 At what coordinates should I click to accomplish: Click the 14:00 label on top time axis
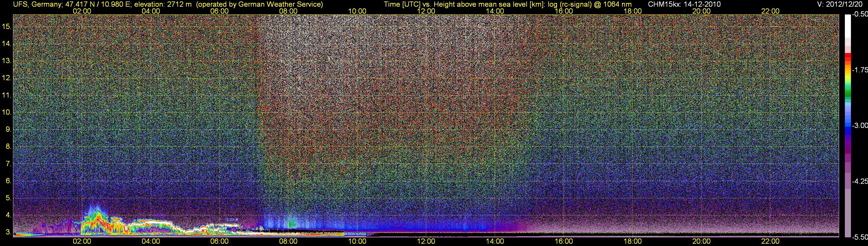[x=495, y=11]
